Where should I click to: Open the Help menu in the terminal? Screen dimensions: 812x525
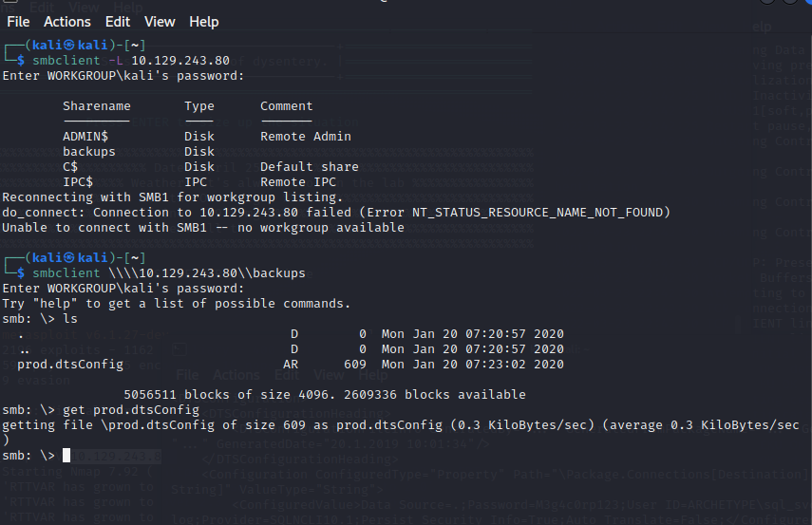[x=203, y=21]
